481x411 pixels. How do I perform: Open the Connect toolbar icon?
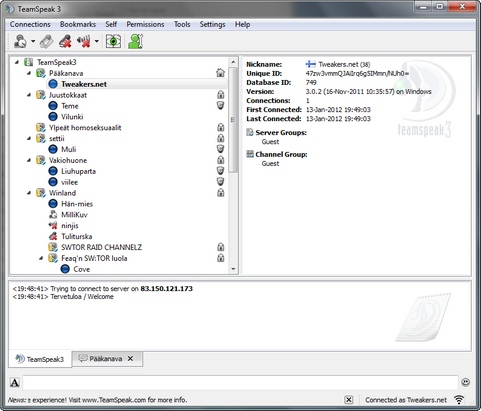[x=20, y=42]
